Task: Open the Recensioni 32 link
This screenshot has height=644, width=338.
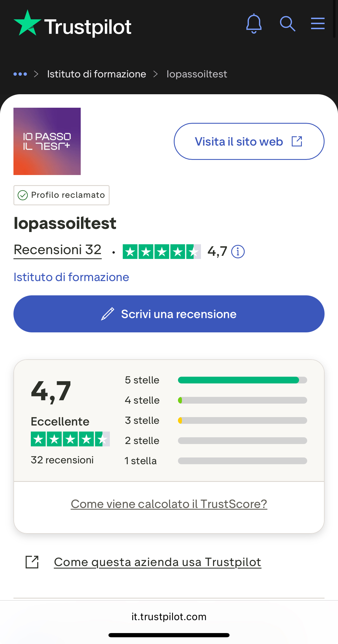Action: pyautogui.click(x=57, y=250)
